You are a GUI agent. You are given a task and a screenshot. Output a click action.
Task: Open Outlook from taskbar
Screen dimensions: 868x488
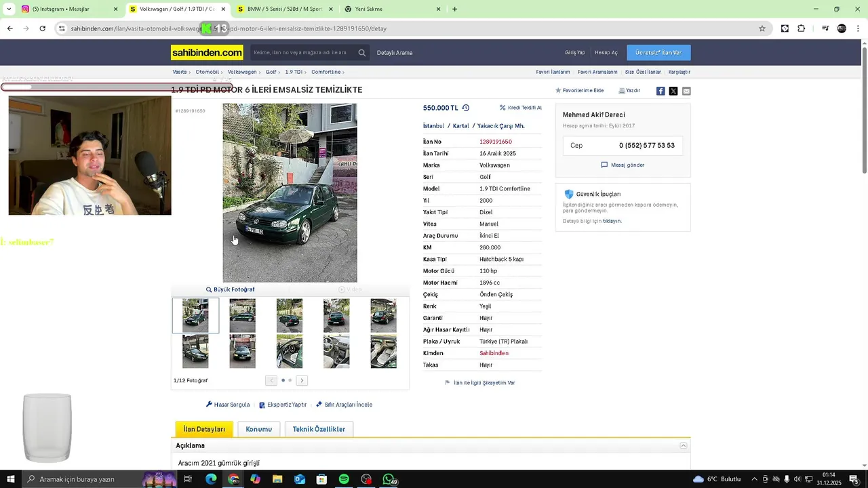(x=300, y=479)
